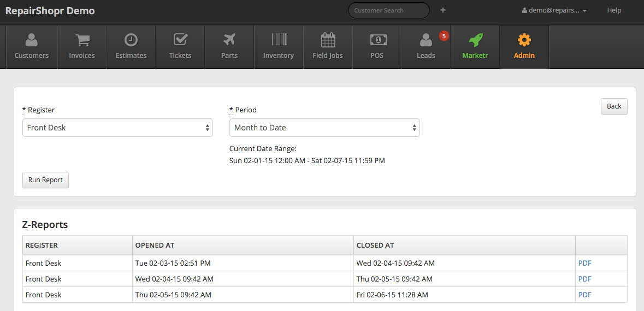Open Estimates clock icon
Image resolution: width=644 pixels, height=311 pixels.
tap(131, 40)
